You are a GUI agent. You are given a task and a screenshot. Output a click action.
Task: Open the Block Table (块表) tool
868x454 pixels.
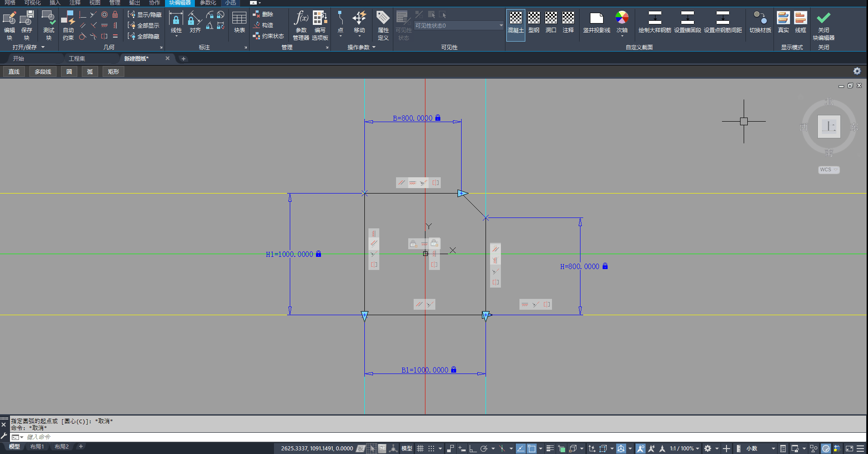point(239,23)
